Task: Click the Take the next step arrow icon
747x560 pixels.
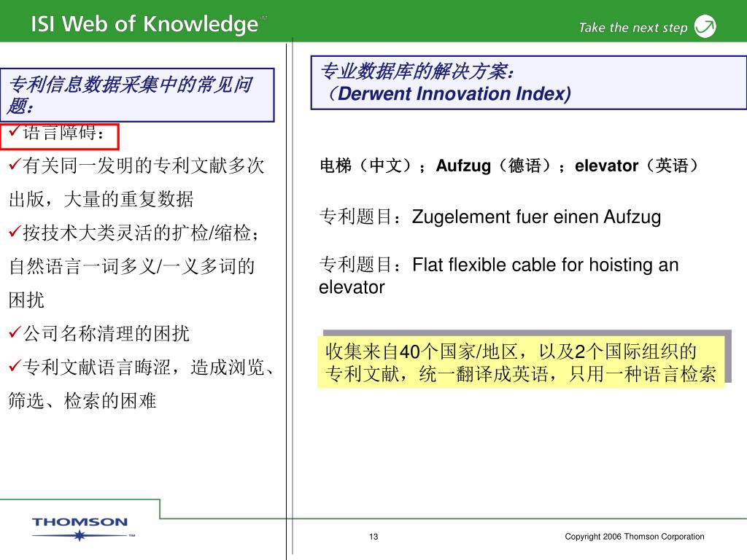Action: pyautogui.click(x=705, y=26)
